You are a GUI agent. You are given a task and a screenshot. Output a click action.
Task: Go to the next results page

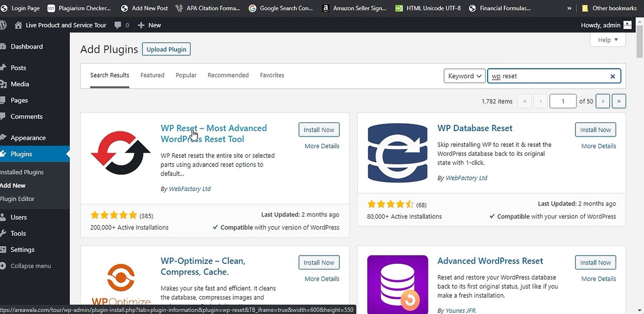603,101
